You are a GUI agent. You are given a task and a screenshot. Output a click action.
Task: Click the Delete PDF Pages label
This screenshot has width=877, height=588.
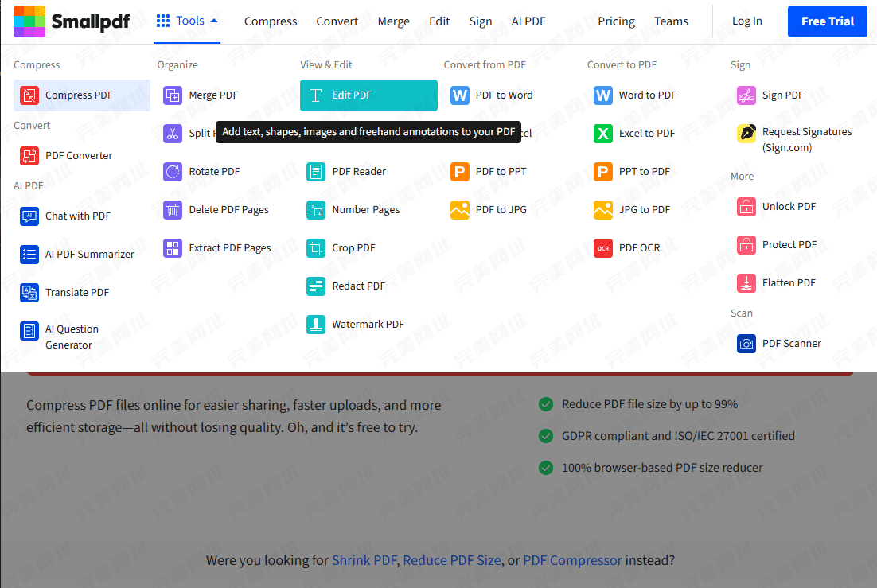coord(228,210)
